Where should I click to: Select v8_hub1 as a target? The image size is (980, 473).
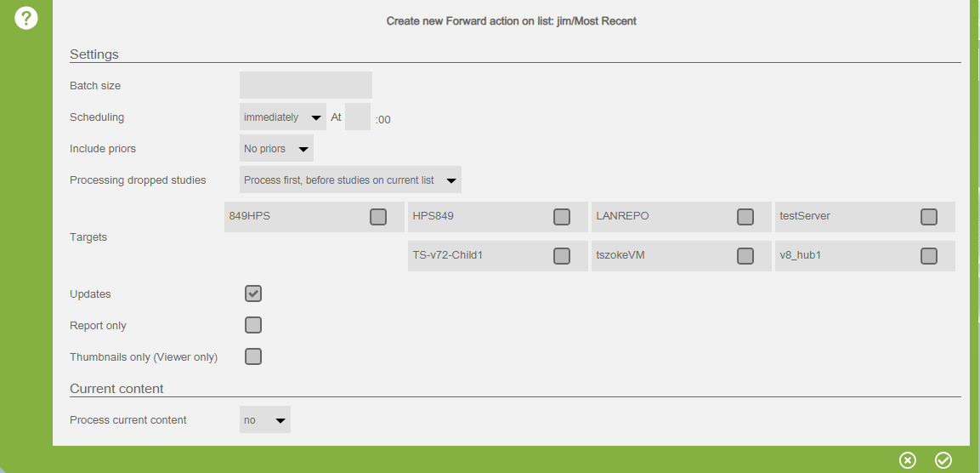coord(929,256)
